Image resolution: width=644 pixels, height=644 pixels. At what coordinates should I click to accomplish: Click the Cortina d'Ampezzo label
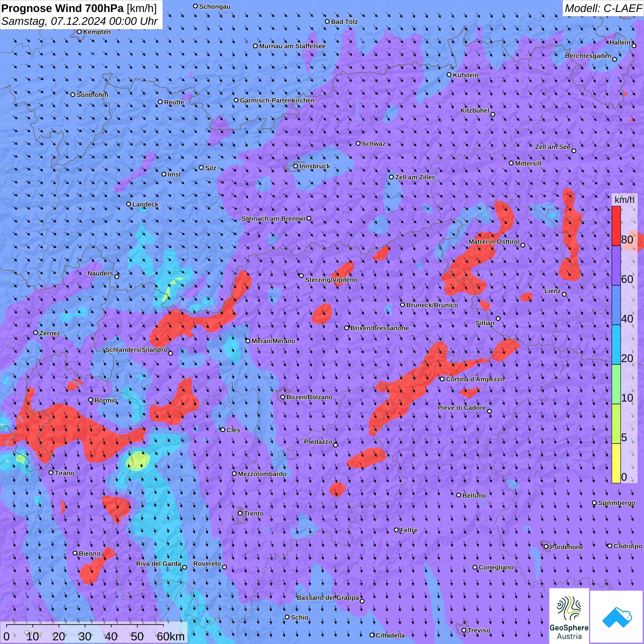pos(475,379)
